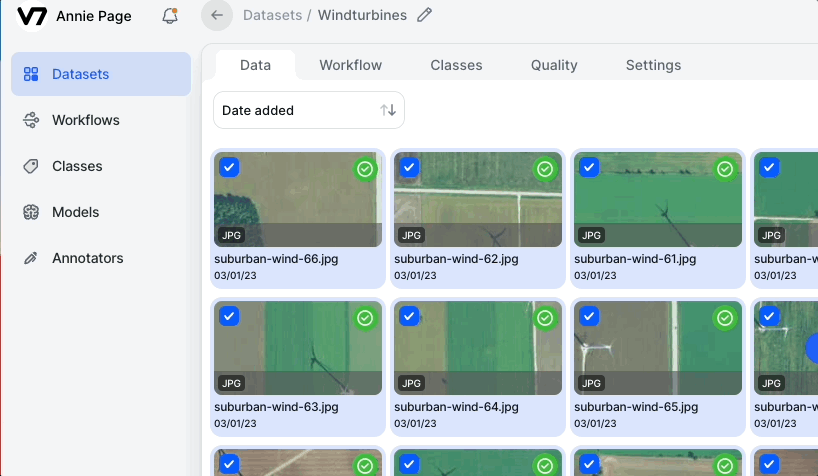Click JPG badge on suburban-wind-65.jpg
Screen dimensions: 818x476
click(592, 384)
